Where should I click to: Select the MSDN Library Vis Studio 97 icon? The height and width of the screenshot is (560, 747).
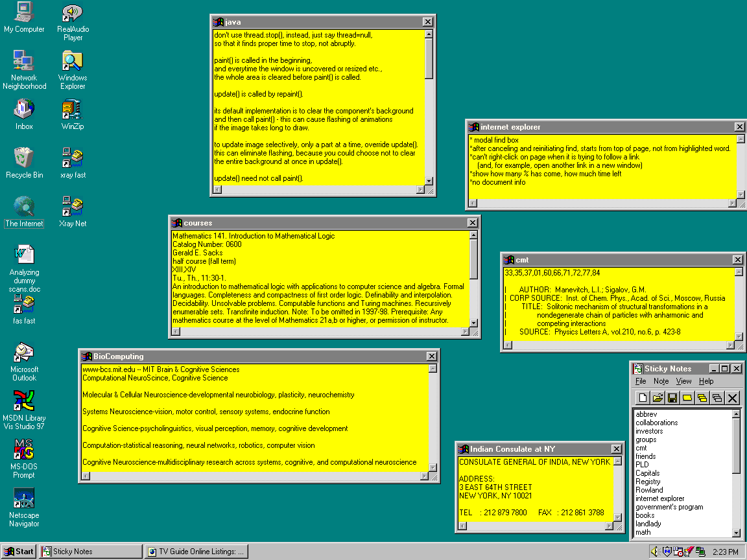point(24,410)
